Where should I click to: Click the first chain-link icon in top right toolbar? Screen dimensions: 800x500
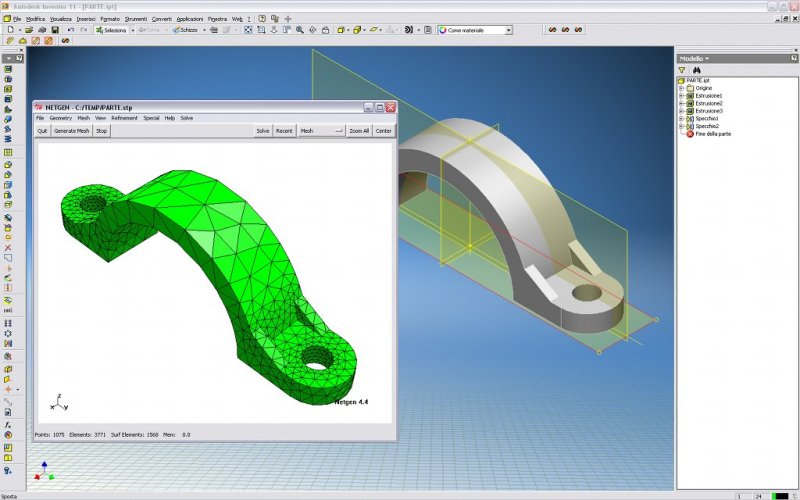click(552, 30)
